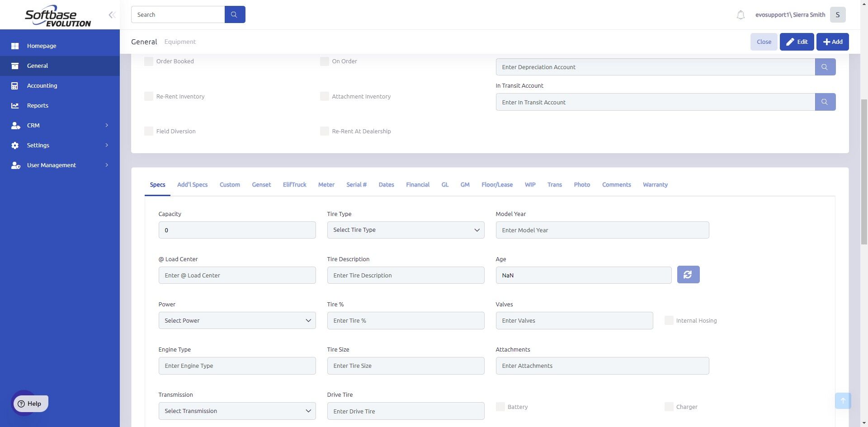Focus the Capacity input field

[237, 230]
